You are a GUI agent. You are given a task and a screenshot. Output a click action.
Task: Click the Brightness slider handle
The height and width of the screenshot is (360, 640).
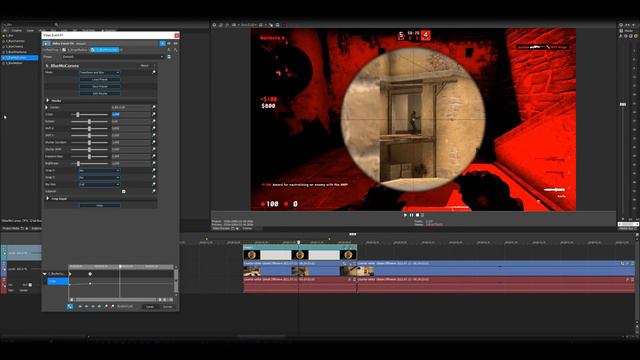[78, 163]
